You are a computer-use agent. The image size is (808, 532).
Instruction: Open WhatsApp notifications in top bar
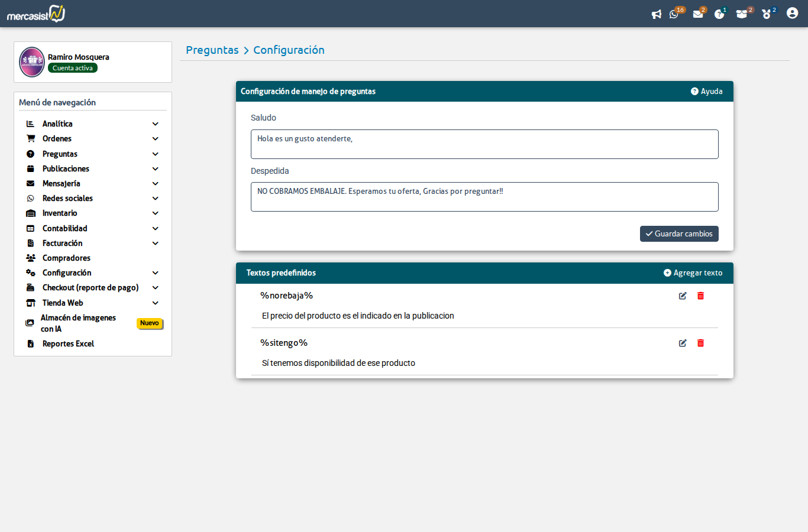click(674, 14)
